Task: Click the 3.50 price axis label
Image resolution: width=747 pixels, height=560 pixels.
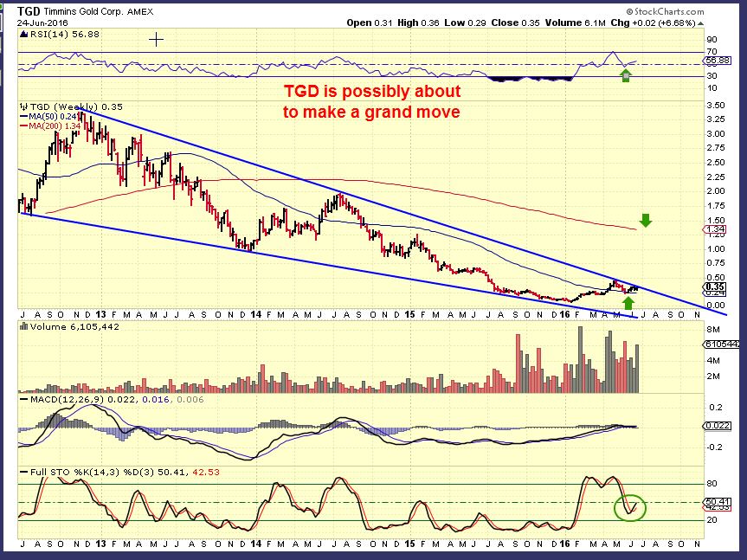Action: click(716, 106)
